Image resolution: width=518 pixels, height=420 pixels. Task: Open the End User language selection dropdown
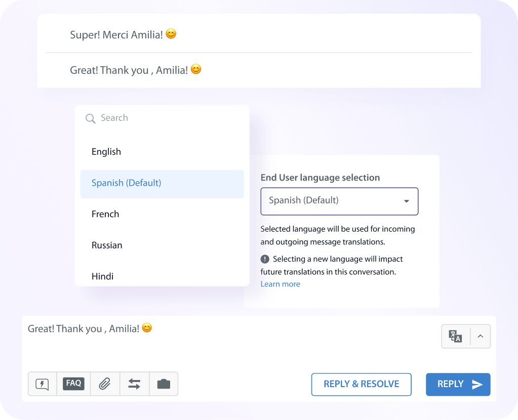(x=339, y=201)
